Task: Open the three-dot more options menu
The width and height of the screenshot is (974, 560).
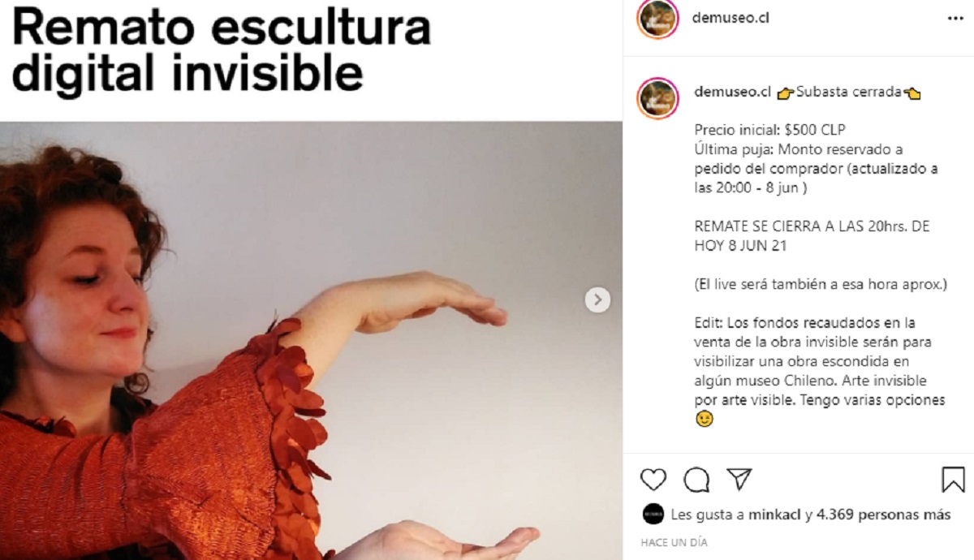Action: pos(955,17)
